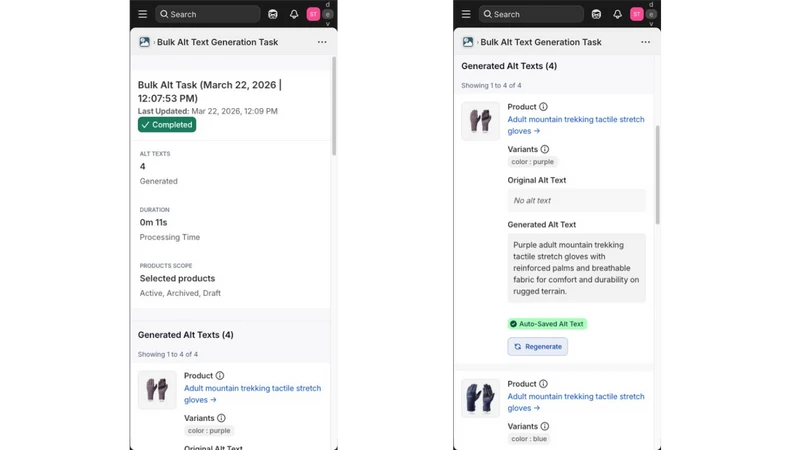Open hamburger menu in right panel
The height and width of the screenshot is (450, 800).
tap(466, 14)
